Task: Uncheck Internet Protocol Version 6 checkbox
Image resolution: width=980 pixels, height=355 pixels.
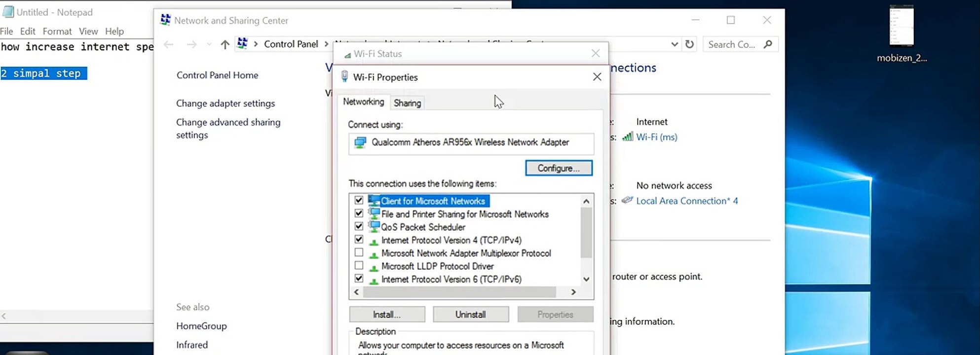Action: (359, 279)
